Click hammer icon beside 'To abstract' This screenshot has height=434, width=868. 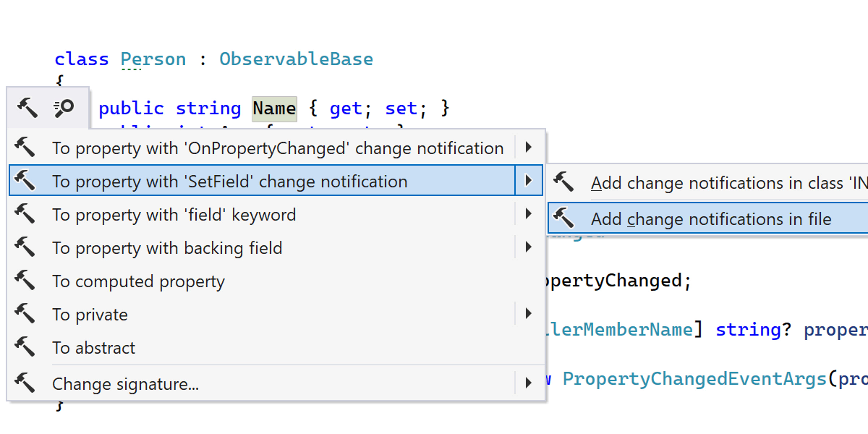[25, 348]
